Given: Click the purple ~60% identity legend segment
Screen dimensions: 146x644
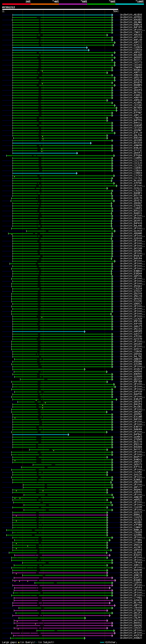Looking at the screenshot, I should coord(73,4).
